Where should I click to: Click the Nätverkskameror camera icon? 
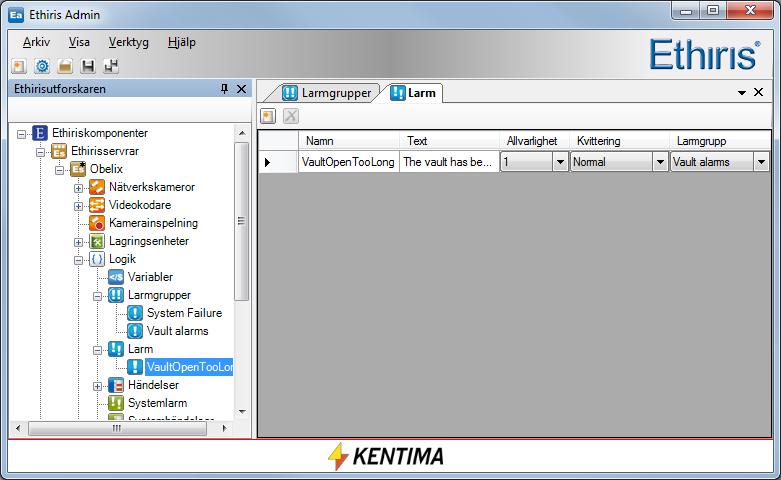[97, 187]
